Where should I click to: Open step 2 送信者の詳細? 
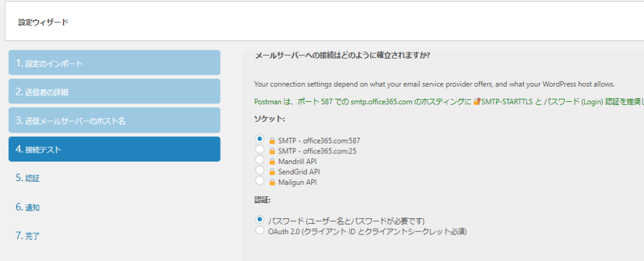tap(114, 92)
